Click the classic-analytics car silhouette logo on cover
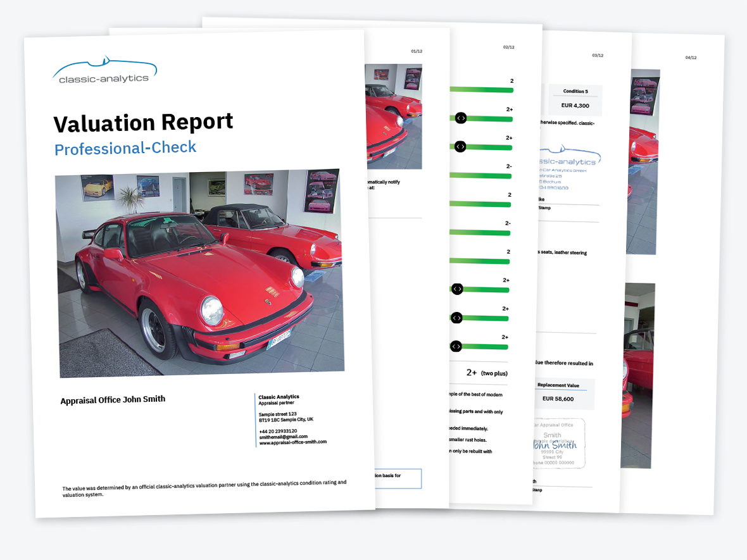The image size is (747, 560). (x=104, y=70)
